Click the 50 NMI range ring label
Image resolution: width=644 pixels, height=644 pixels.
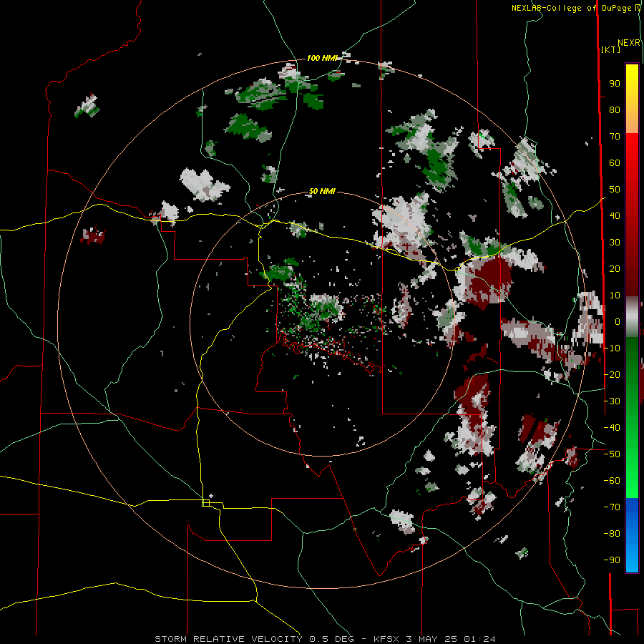[322, 191]
